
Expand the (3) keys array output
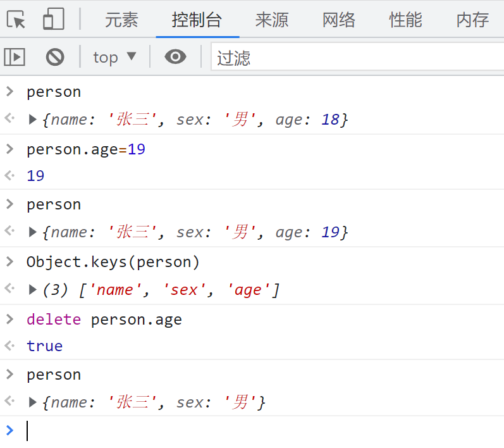pyautogui.click(x=33, y=290)
